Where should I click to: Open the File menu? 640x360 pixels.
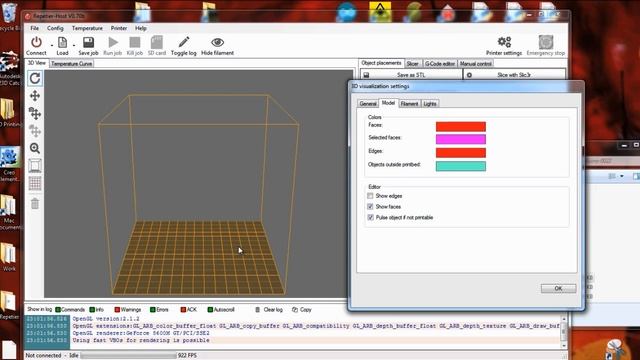point(35,28)
